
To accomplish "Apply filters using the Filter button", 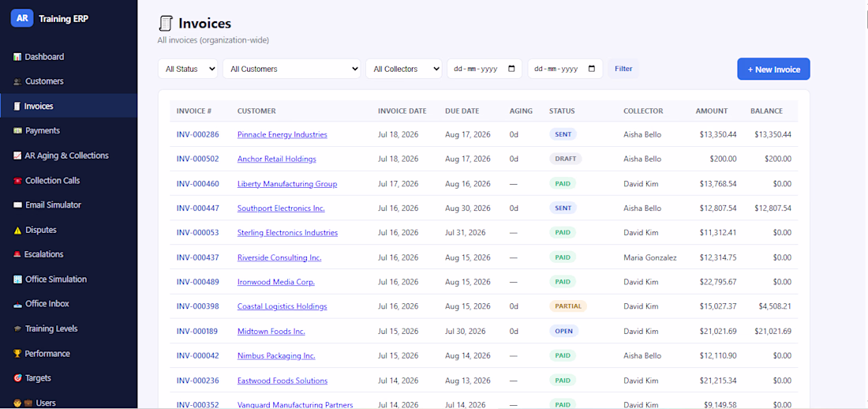I will pos(623,69).
